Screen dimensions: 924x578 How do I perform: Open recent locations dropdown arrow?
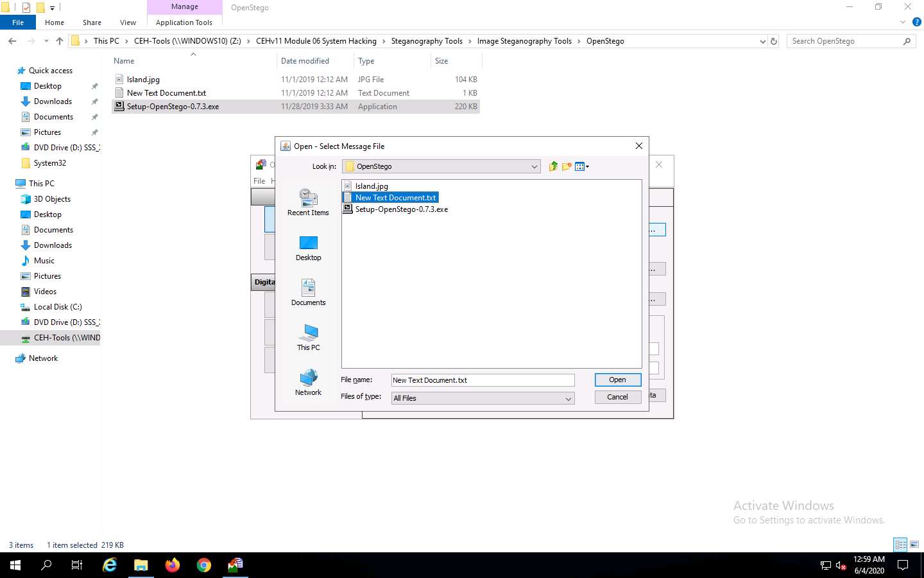click(x=46, y=41)
